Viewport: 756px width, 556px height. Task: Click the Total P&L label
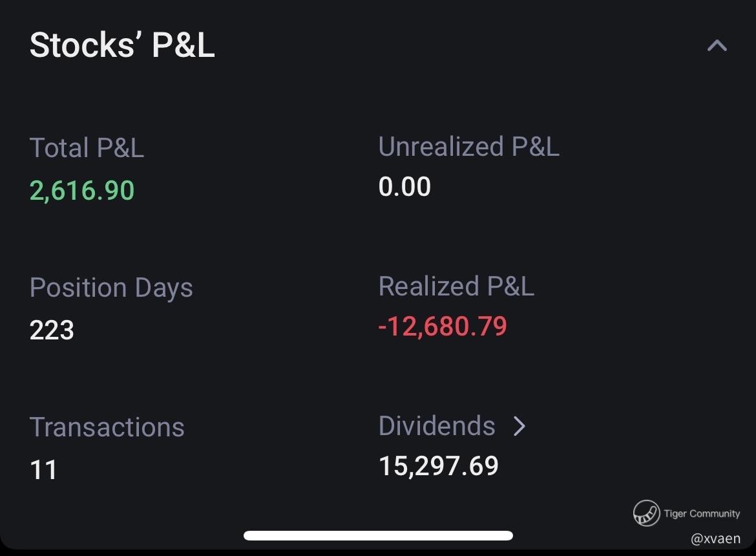pos(87,148)
